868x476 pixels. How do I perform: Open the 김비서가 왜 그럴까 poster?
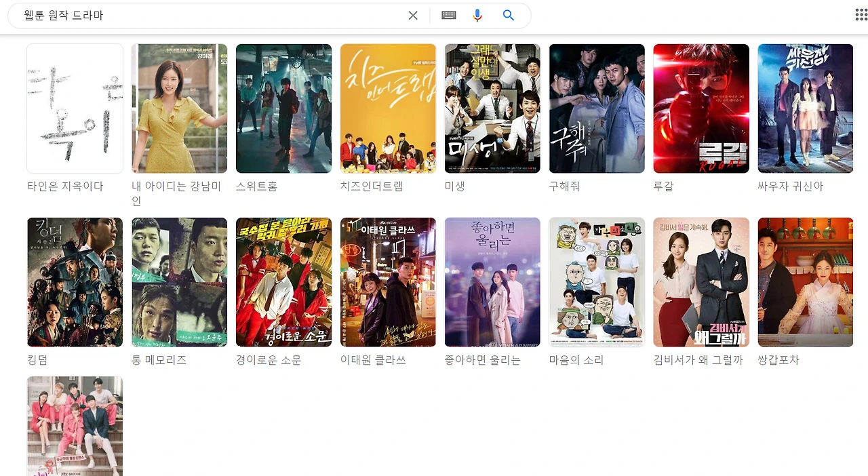point(701,282)
